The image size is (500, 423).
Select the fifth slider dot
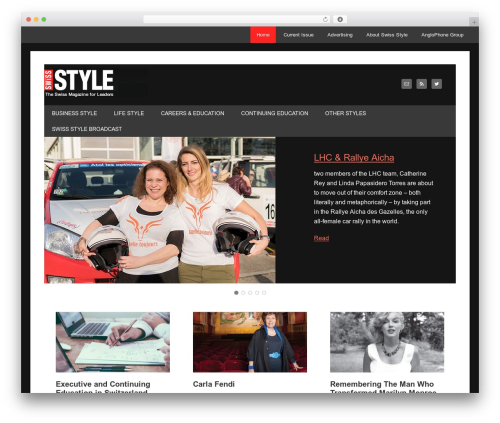[264, 293]
